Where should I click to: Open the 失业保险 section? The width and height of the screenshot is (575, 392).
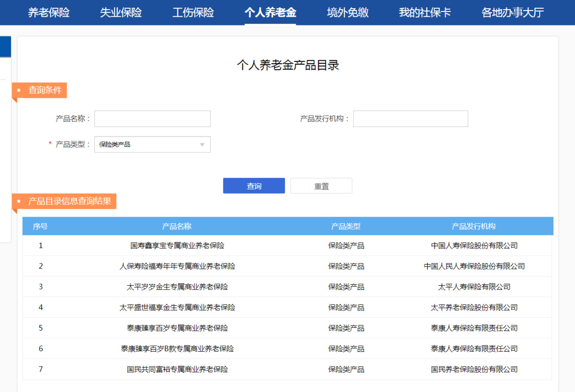120,12
